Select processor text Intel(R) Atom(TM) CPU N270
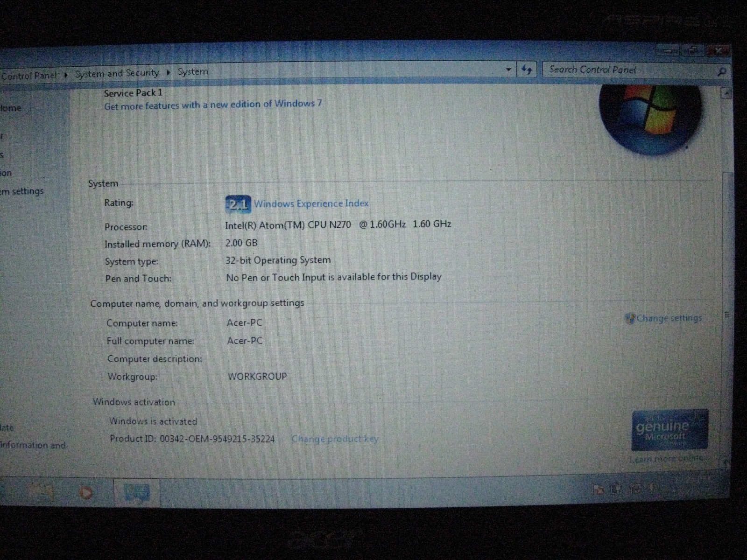The image size is (747, 560). (288, 225)
